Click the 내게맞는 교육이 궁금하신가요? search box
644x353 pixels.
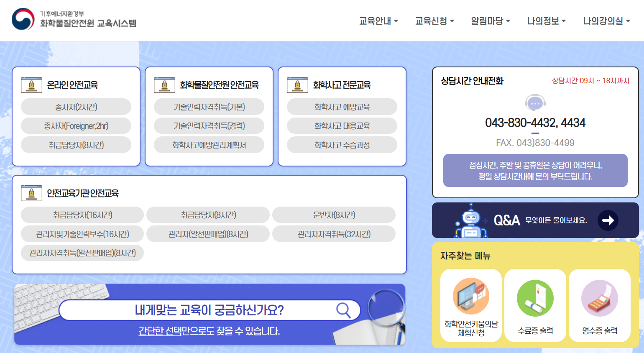(x=210, y=310)
